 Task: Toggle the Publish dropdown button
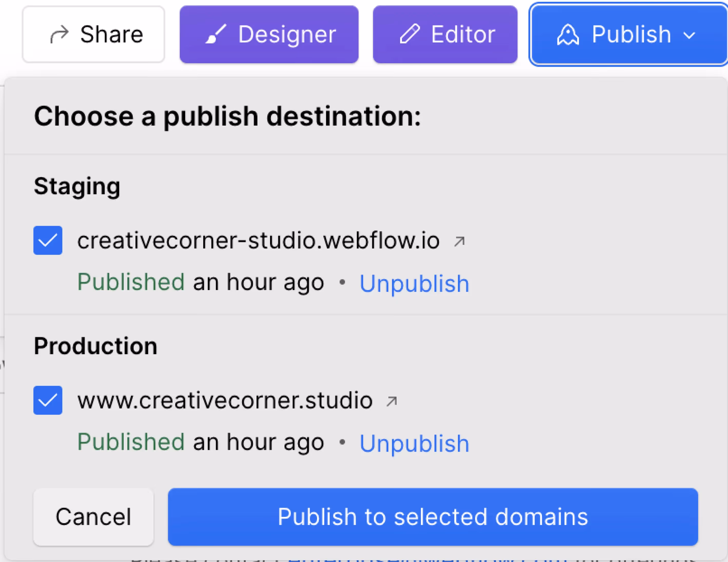tap(629, 34)
